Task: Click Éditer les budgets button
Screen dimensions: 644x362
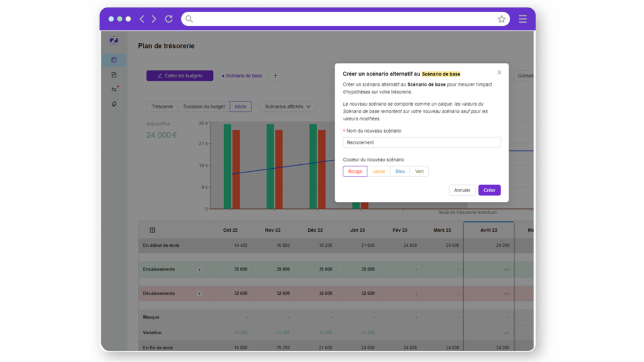Action: coord(180,76)
